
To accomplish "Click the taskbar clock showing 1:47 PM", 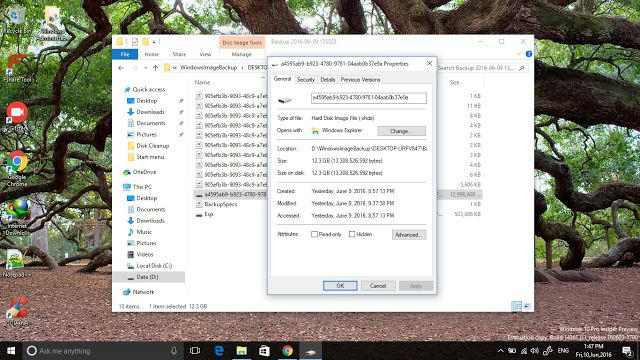I will 594,351.
